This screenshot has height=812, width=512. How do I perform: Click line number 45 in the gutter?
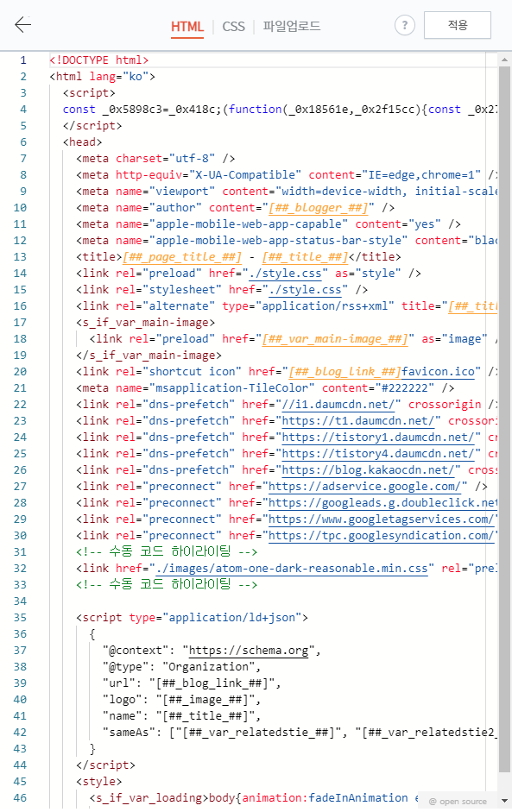pyautogui.click(x=20, y=782)
